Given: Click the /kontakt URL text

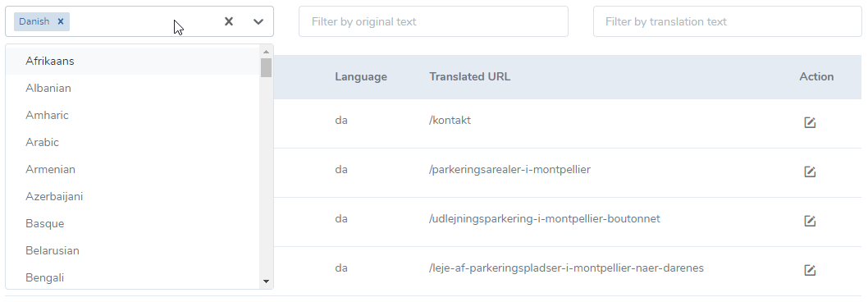Looking at the screenshot, I should pyautogui.click(x=450, y=121).
